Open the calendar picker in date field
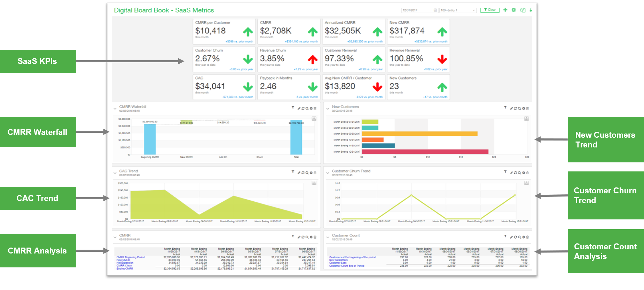The width and height of the screenshot is (644, 290). (435, 10)
